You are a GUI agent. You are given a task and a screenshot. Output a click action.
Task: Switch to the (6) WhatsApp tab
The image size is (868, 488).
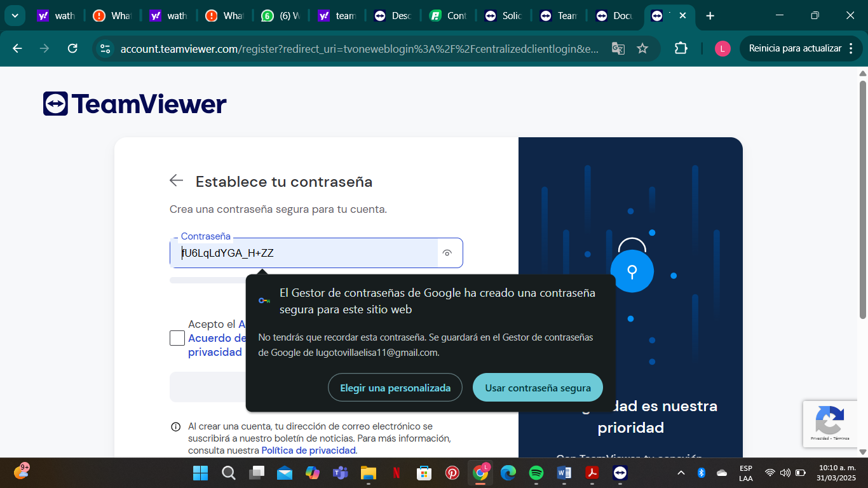(281, 16)
